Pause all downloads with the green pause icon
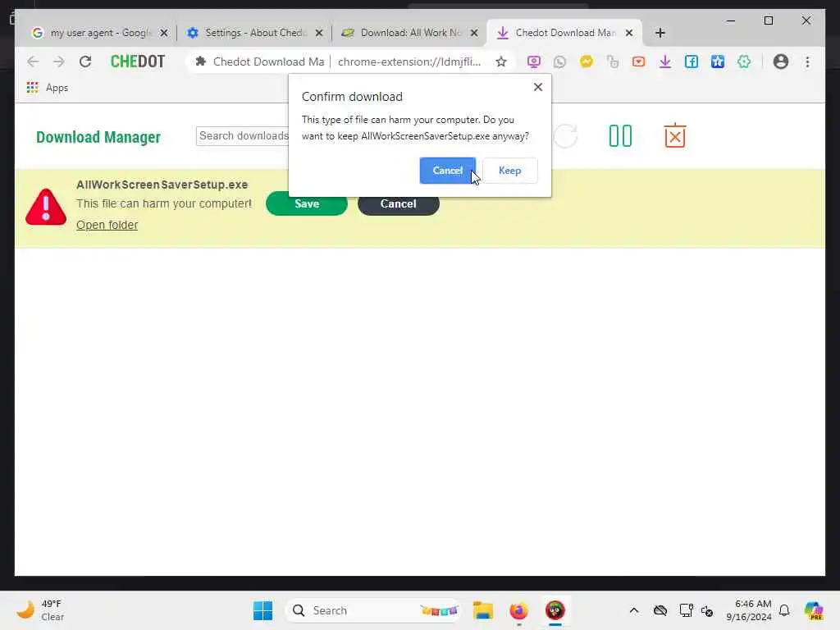840x630 pixels. [x=620, y=135]
